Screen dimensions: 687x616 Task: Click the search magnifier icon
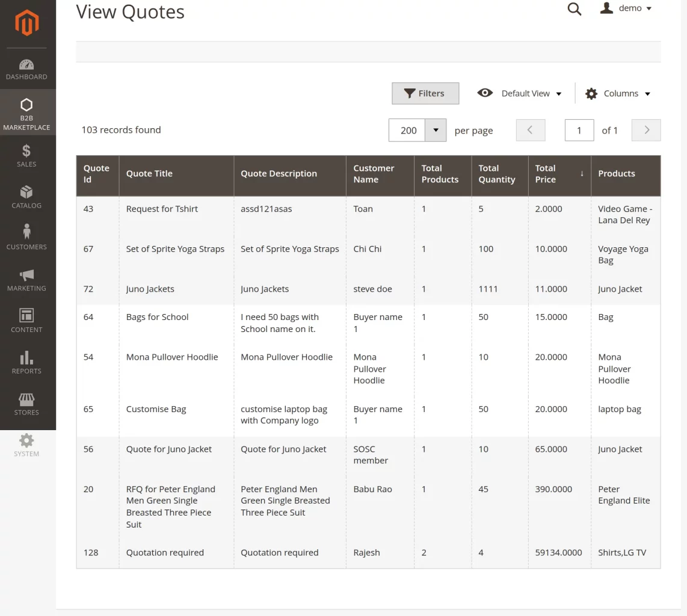pyautogui.click(x=575, y=9)
